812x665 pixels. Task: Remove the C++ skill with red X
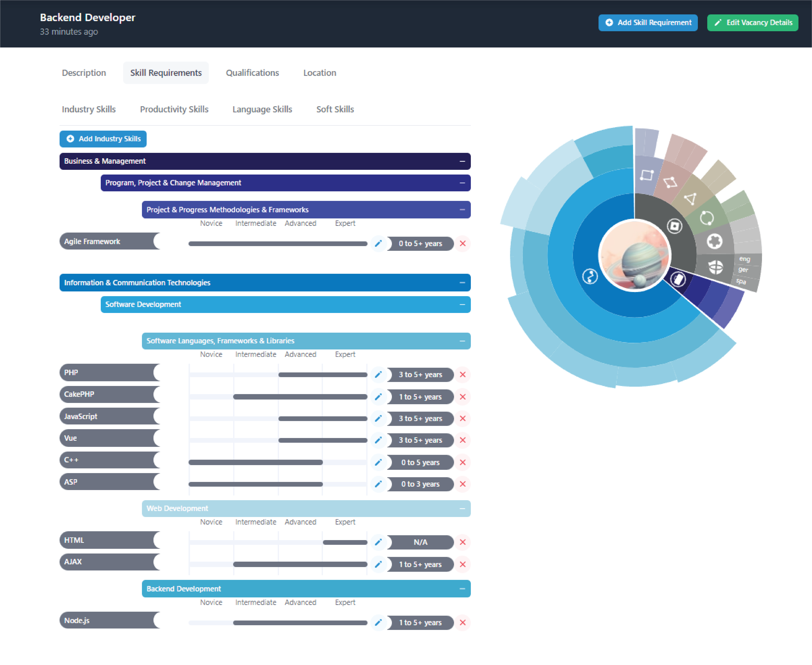[462, 462]
